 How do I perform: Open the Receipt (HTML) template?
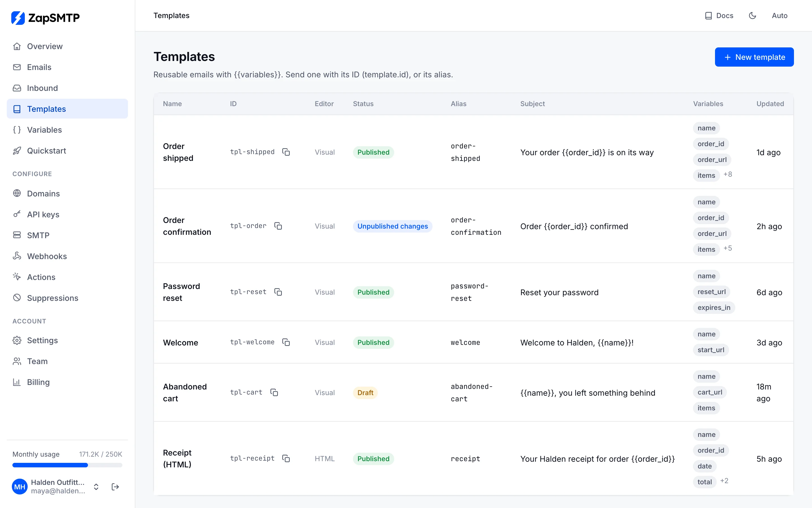click(x=177, y=459)
